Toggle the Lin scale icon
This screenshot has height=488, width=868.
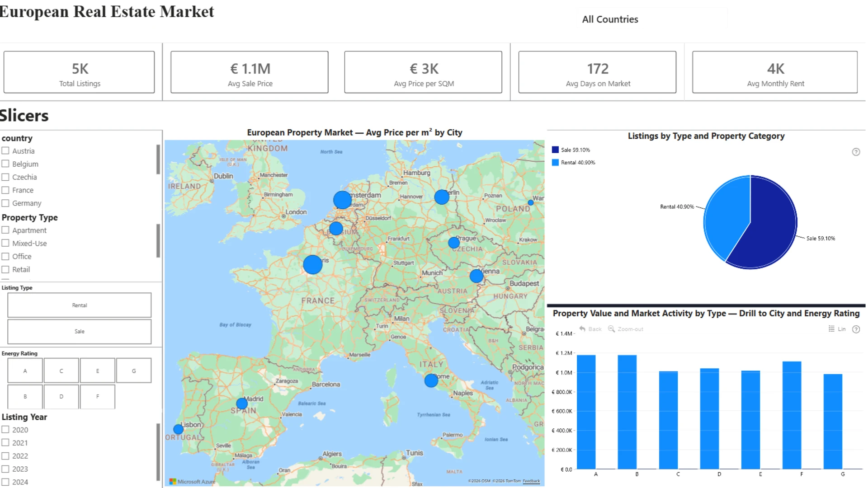tap(831, 329)
